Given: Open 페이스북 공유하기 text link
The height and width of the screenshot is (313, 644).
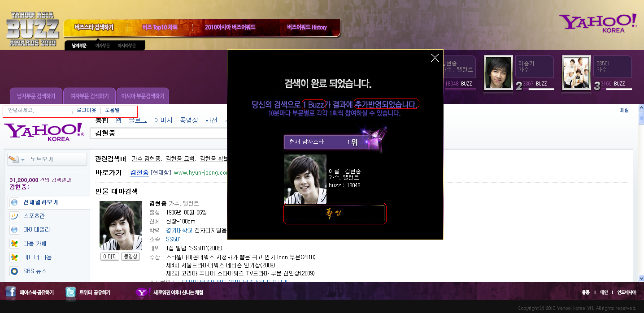Looking at the screenshot, I should point(37,293).
